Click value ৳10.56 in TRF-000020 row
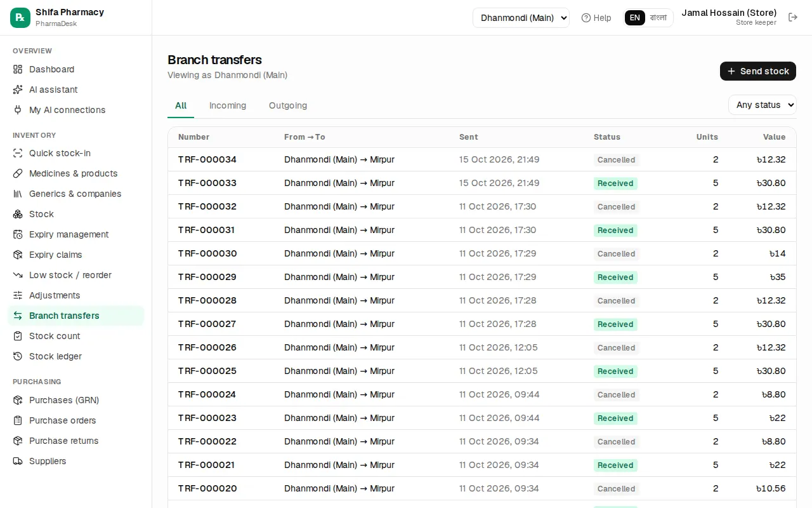Image resolution: width=812 pixels, height=508 pixels. click(x=771, y=488)
